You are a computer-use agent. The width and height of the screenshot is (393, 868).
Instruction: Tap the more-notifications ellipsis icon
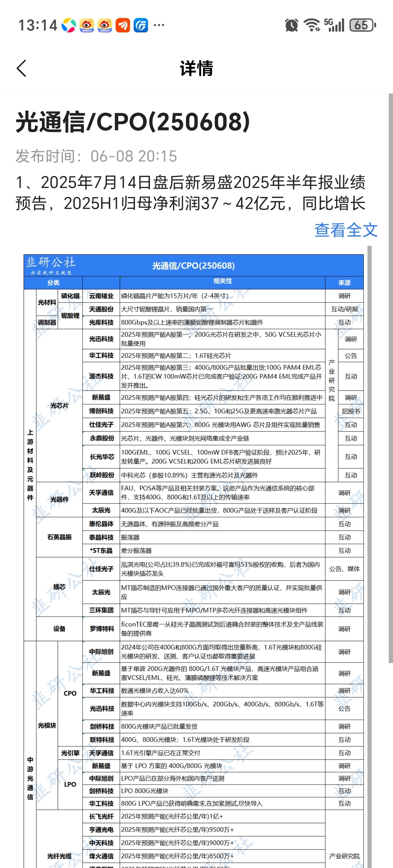point(159,25)
